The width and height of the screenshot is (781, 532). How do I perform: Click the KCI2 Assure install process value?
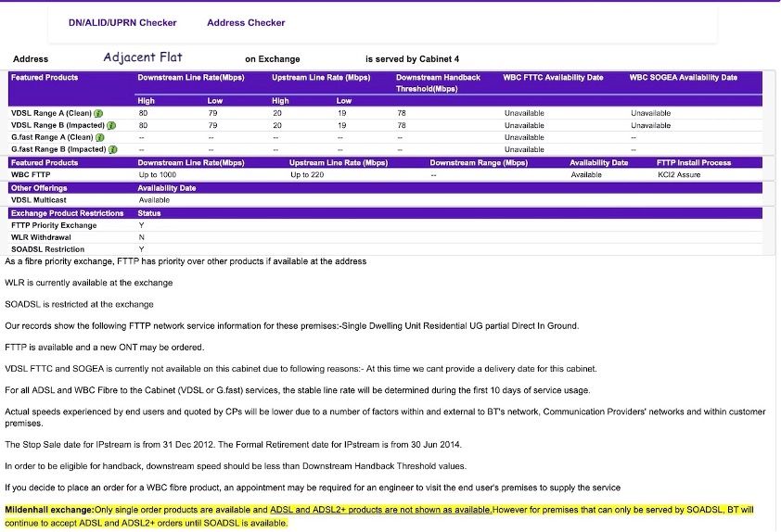click(x=679, y=174)
